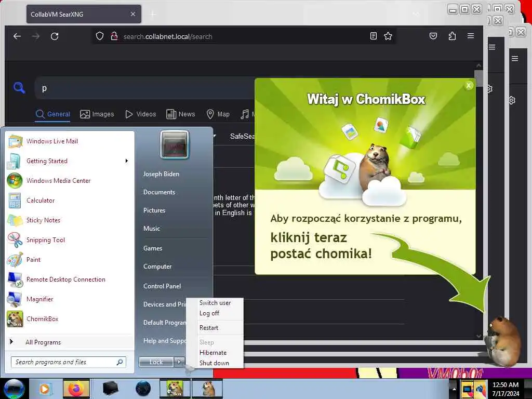This screenshot has height=399, width=532.
Task: Click the SearXNG magnifier search icon
Action: point(19,88)
